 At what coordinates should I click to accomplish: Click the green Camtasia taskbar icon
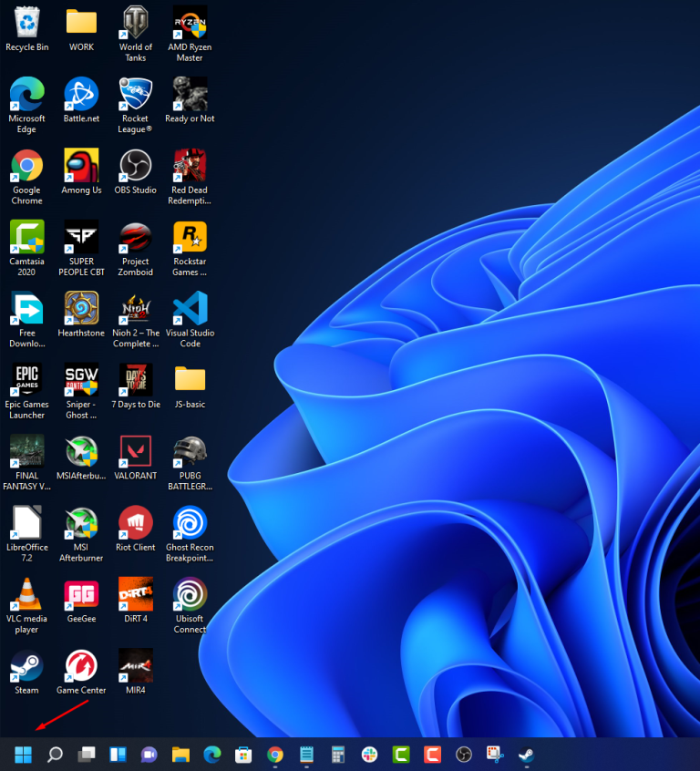401,754
